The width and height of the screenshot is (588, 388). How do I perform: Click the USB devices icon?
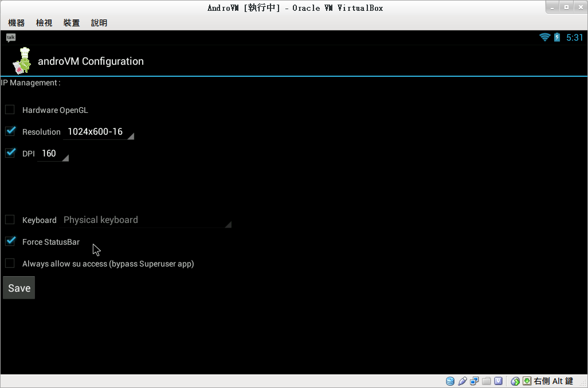(462, 381)
